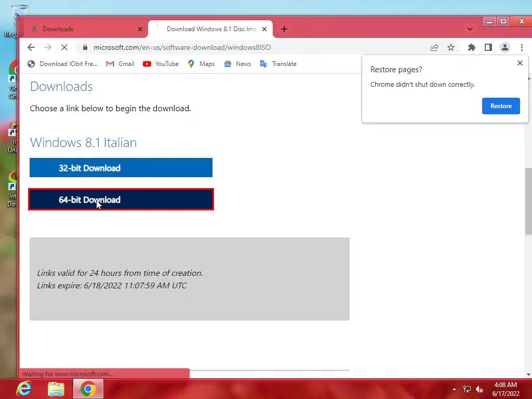
Task: Select the Download Windows 8.1 Disc Image tab
Action: pyautogui.click(x=210, y=29)
